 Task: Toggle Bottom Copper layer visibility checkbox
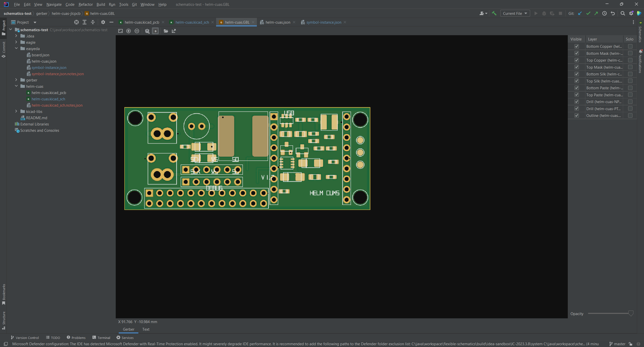(x=576, y=46)
